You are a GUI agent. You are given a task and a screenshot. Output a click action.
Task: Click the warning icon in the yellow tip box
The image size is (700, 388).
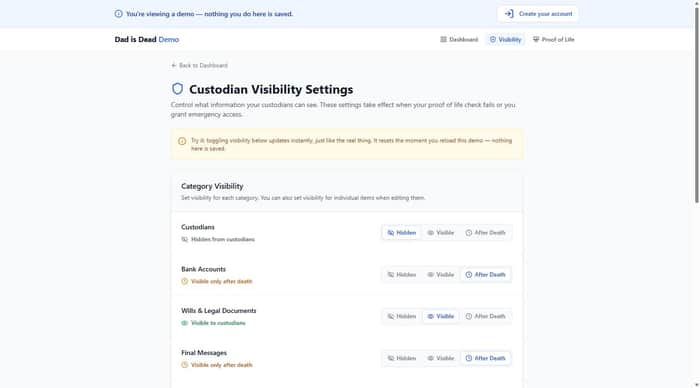coord(182,142)
